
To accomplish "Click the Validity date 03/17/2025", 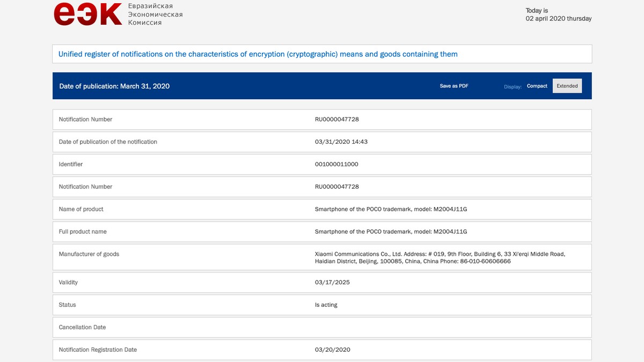I will [333, 282].
